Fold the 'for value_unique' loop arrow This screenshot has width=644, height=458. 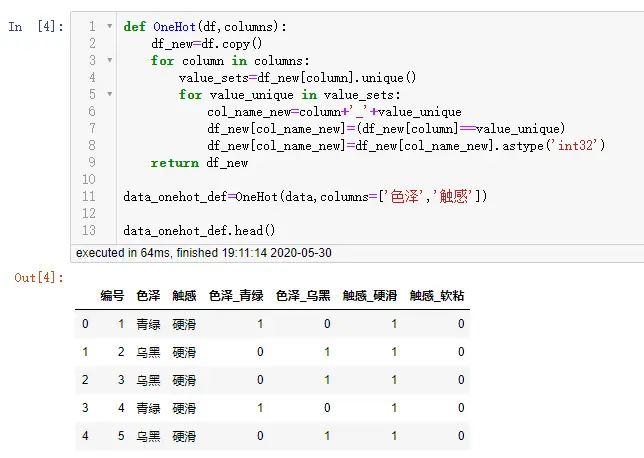coord(108,95)
